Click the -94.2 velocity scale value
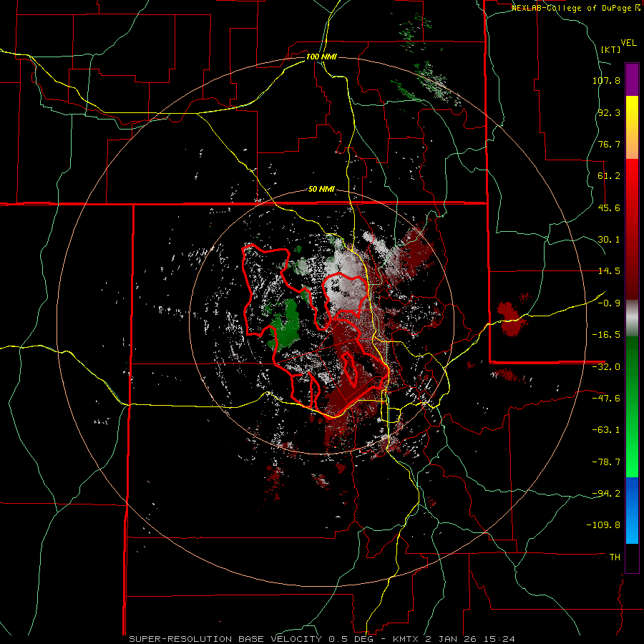This screenshot has width=644, height=644. (606, 494)
